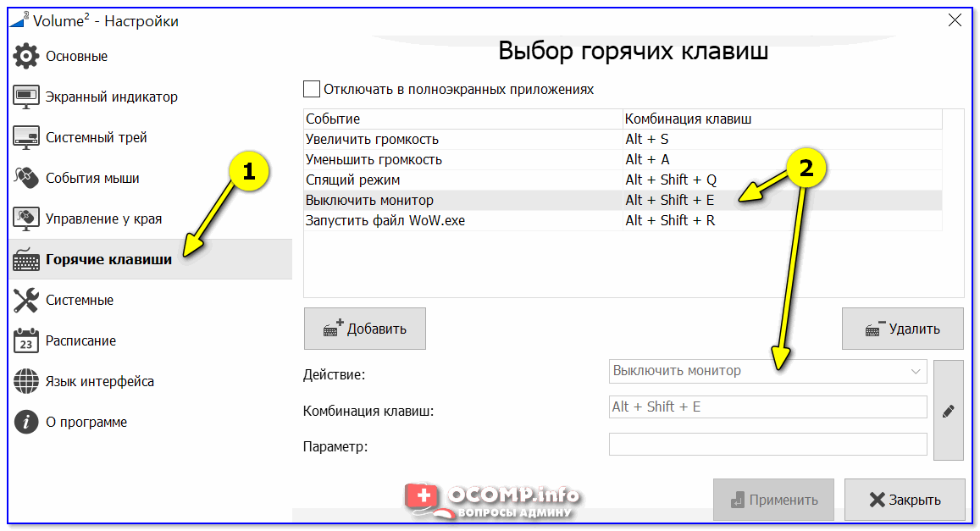Screen dimensions: 980x531
Task: Open the Язык интерфейса globe icon
Action: [x=26, y=382]
